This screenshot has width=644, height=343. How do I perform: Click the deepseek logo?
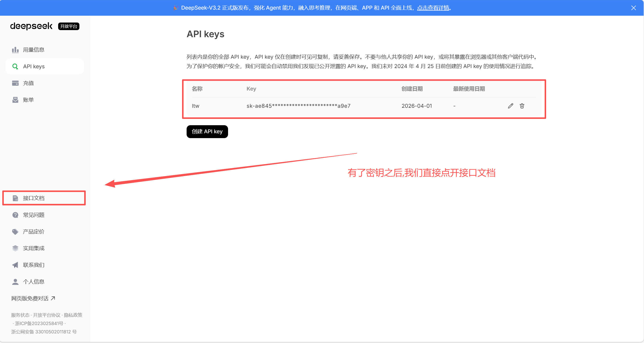point(31,26)
